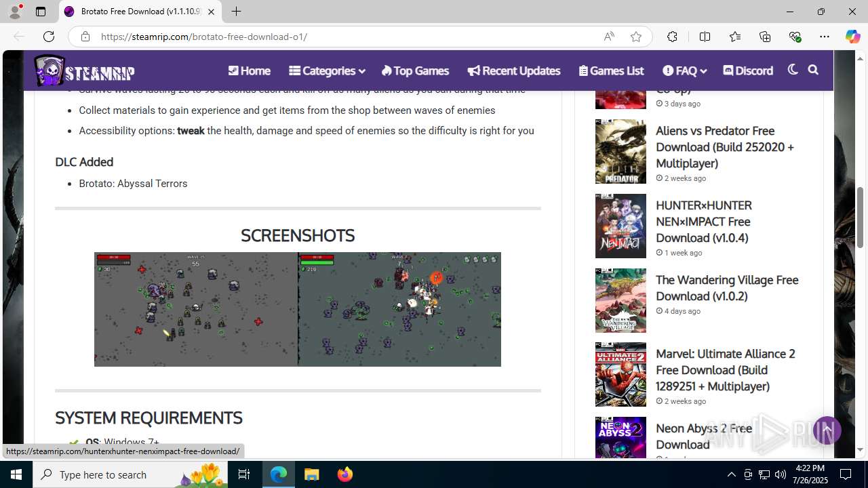Select the Brotato Free Download tab

pos(140,12)
